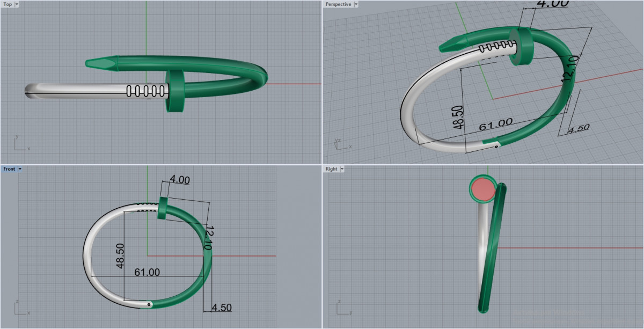This screenshot has width=644, height=329.
Task: Select the 61.00 dimension in Perspective view
Action: 495,125
